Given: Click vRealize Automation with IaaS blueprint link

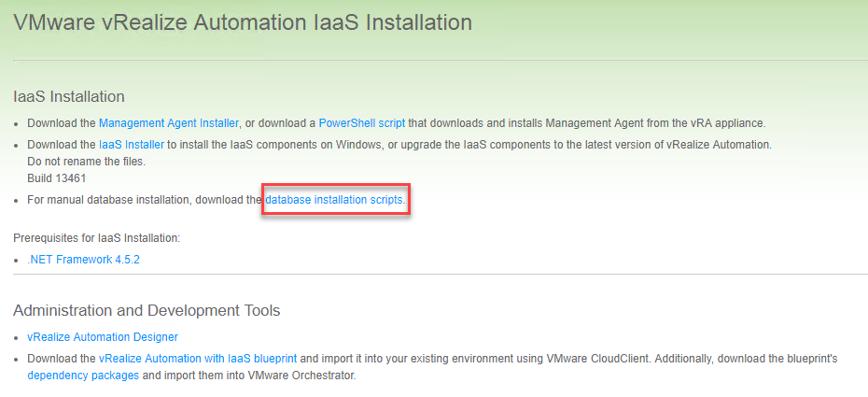Looking at the screenshot, I should pyautogui.click(x=198, y=359).
